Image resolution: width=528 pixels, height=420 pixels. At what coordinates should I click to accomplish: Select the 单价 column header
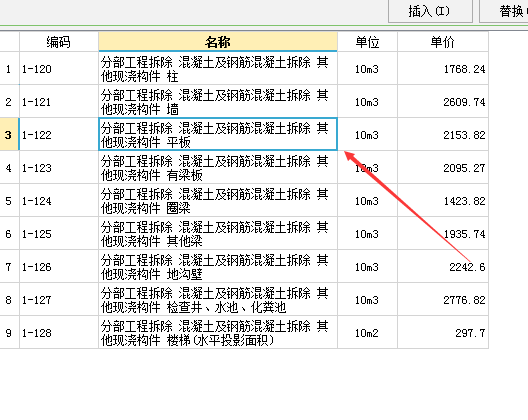click(443, 42)
